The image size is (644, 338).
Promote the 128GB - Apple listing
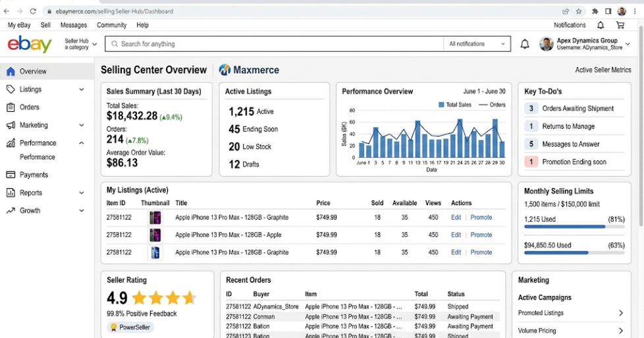pyautogui.click(x=481, y=235)
